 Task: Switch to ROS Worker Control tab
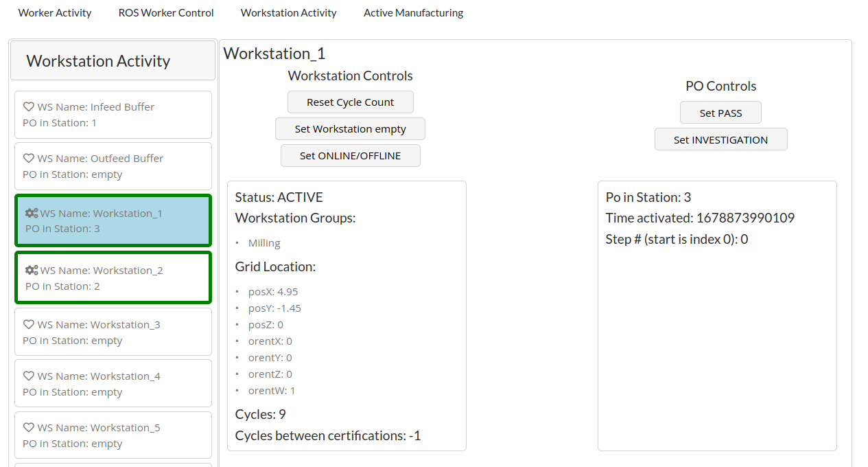coord(166,13)
